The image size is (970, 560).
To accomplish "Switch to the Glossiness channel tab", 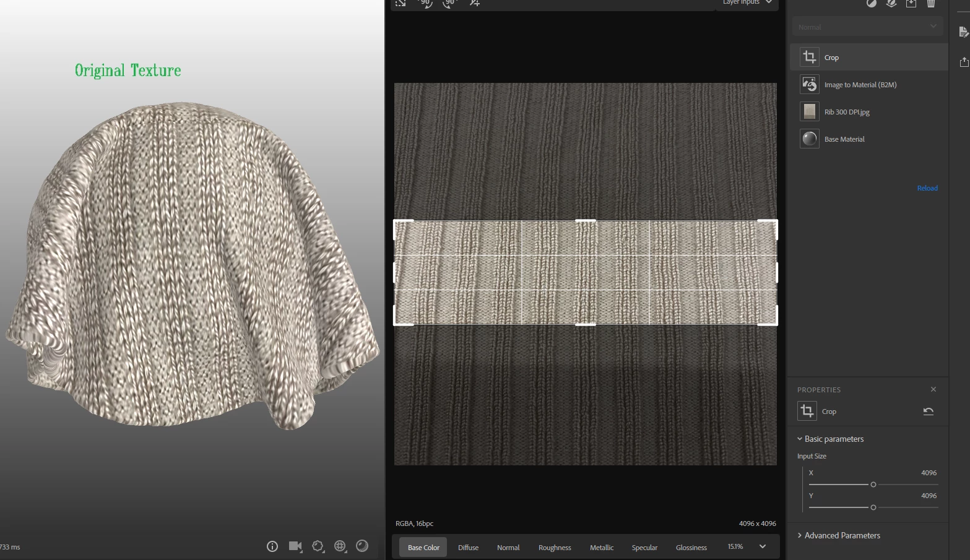I will pyautogui.click(x=691, y=547).
